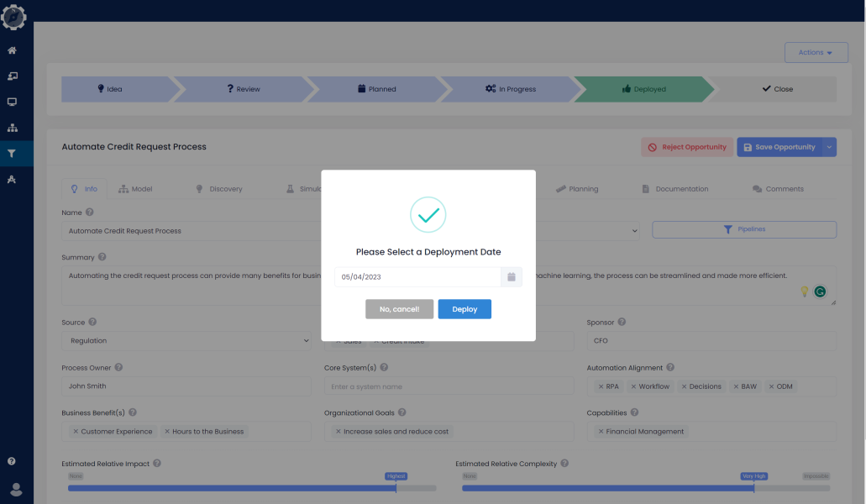Open the Source dropdown showing Regulation
Image resolution: width=866 pixels, height=504 pixels.
tap(186, 340)
